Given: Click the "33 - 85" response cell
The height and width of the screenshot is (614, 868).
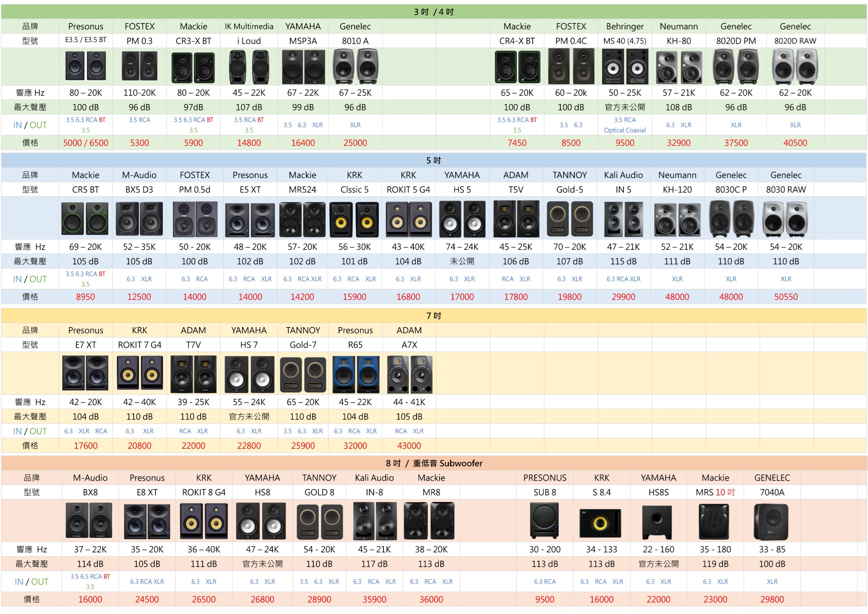Looking at the screenshot, I should pos(772,549).
